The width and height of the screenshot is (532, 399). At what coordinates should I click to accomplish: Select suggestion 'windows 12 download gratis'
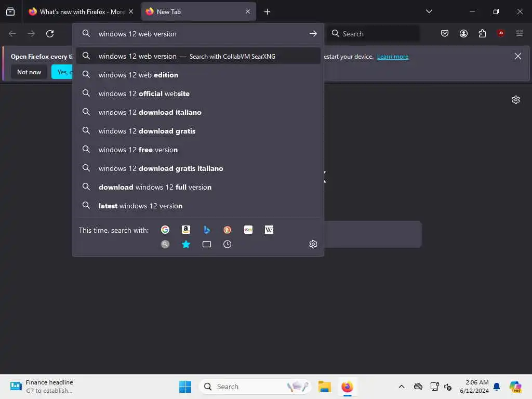pos(198,131)
